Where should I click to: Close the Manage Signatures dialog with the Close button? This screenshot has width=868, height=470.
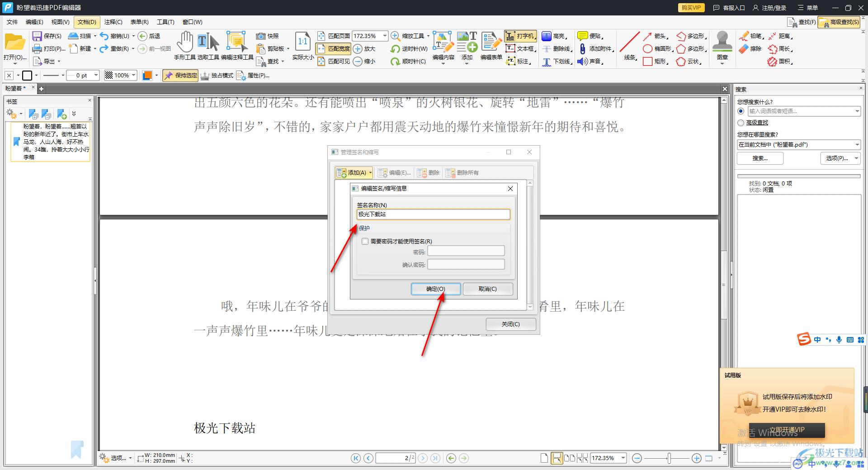point(511,324)
